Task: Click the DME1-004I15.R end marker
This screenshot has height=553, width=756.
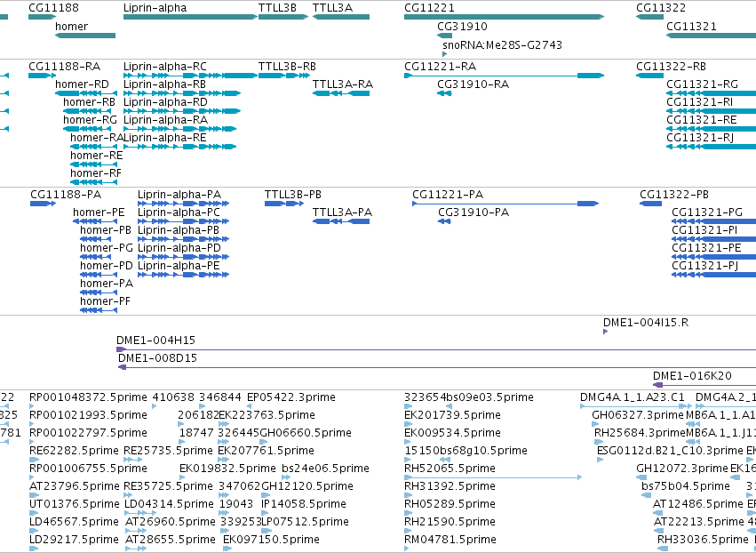Action: [x=605, y=332]
